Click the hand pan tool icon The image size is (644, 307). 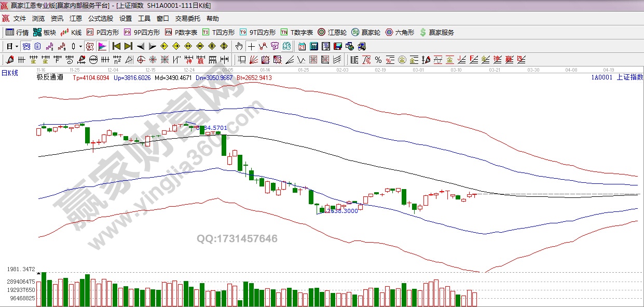(x=239, y=46)
